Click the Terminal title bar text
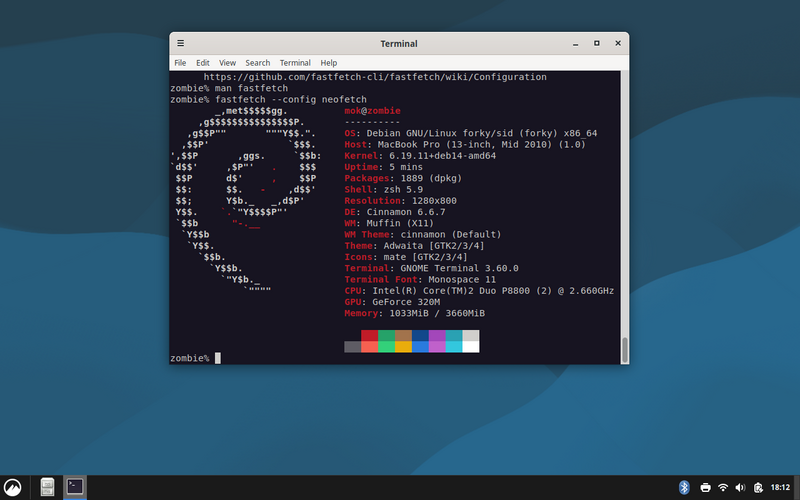The width and height of the screenshot is (800, 500). coord(399,44)
